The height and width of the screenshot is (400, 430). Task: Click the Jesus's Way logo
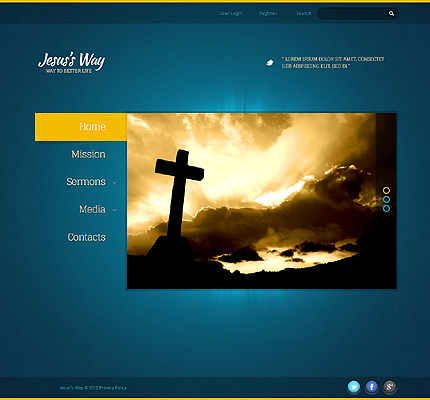click(x=71, y=62)
